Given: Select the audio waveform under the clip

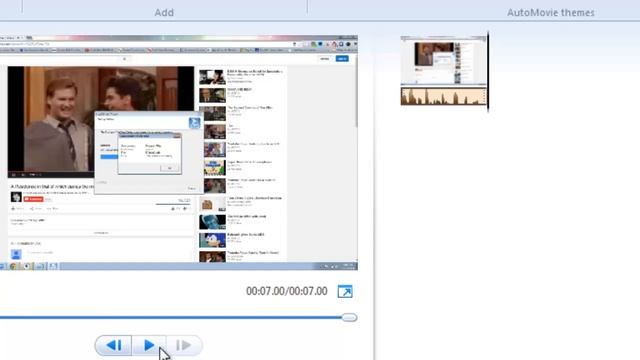Looking at the screenshot, I should (x=443, y=96).
